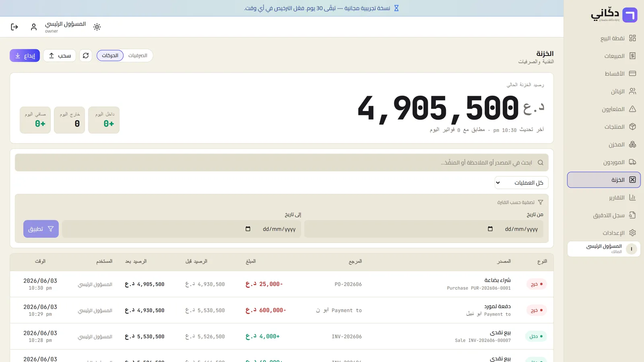
Task: Open the user profile icon
Action: click(34, 27)
